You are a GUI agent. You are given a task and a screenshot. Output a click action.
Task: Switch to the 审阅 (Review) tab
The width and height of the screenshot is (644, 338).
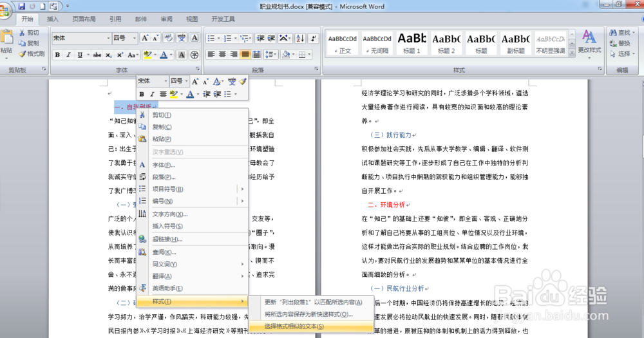pos(166,19)
